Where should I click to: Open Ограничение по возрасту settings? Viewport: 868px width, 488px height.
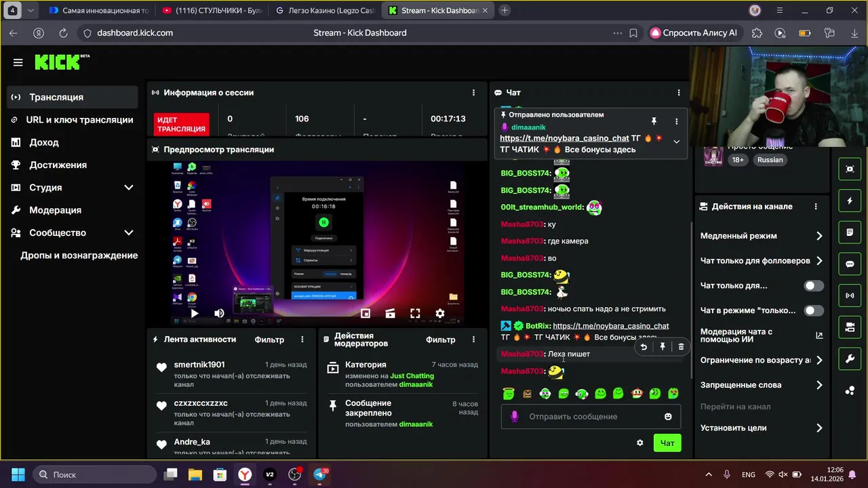click(761, 360)
